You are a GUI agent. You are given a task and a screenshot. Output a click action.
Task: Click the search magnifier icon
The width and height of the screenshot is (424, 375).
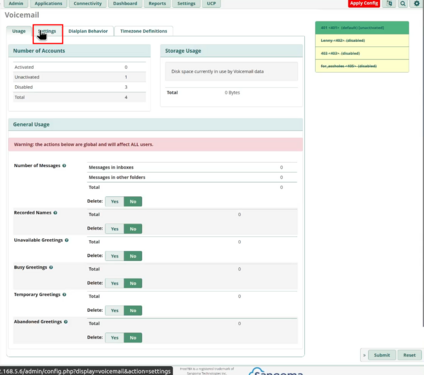[403, 3]
